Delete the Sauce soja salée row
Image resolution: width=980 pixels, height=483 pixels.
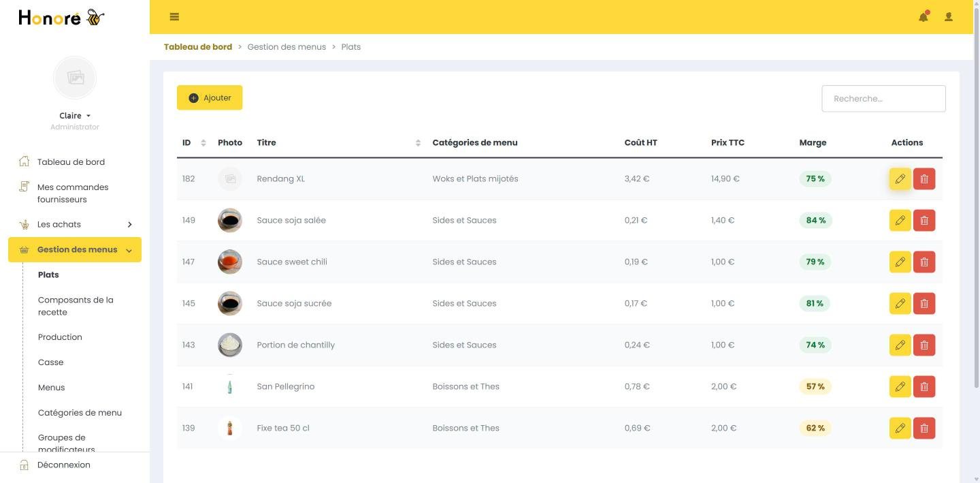[924, 220]
